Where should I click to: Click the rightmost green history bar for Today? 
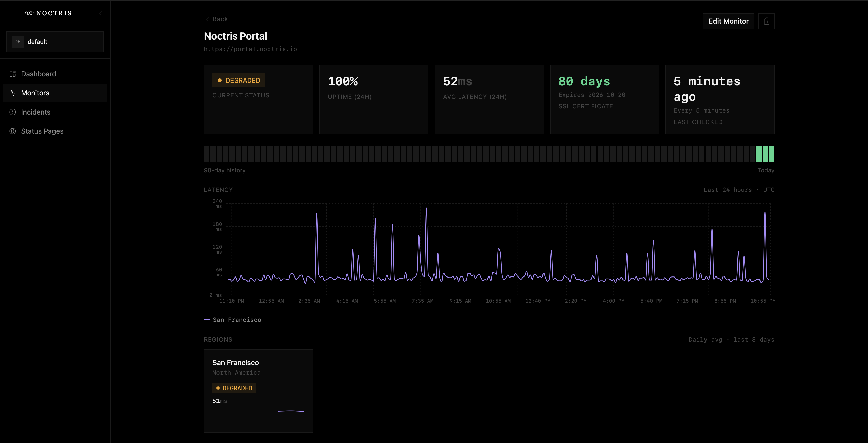click(x=772, y=154)
